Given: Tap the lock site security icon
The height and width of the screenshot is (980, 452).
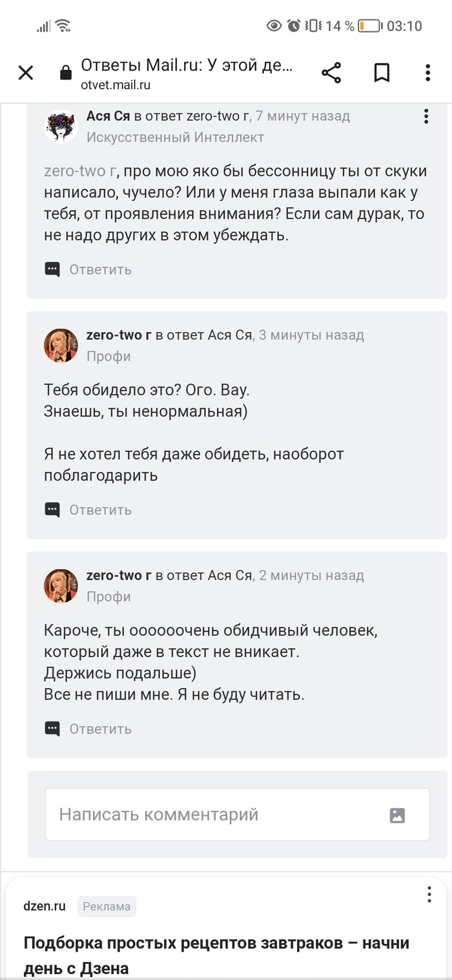Looking at the screenshot, I should [x=65, y=73].
